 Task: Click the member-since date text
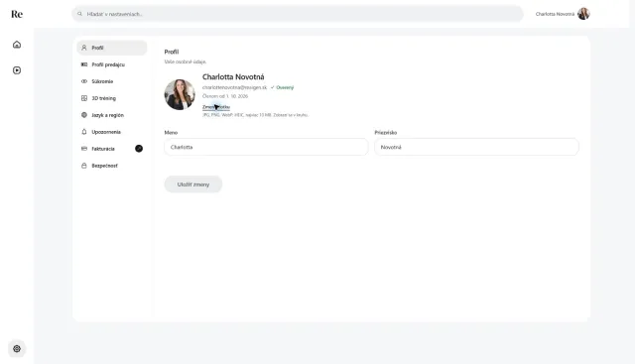click(225, 96)
